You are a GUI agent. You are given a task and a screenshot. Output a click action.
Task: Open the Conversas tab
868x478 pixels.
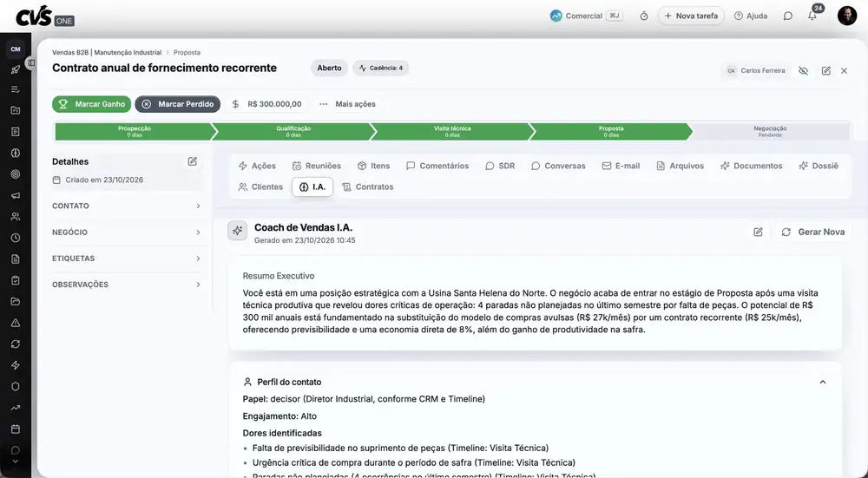(558, 166)
